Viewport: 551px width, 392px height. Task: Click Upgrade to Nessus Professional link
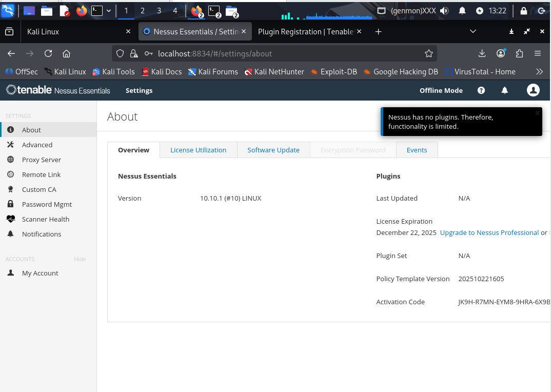[x=489, y=233]
